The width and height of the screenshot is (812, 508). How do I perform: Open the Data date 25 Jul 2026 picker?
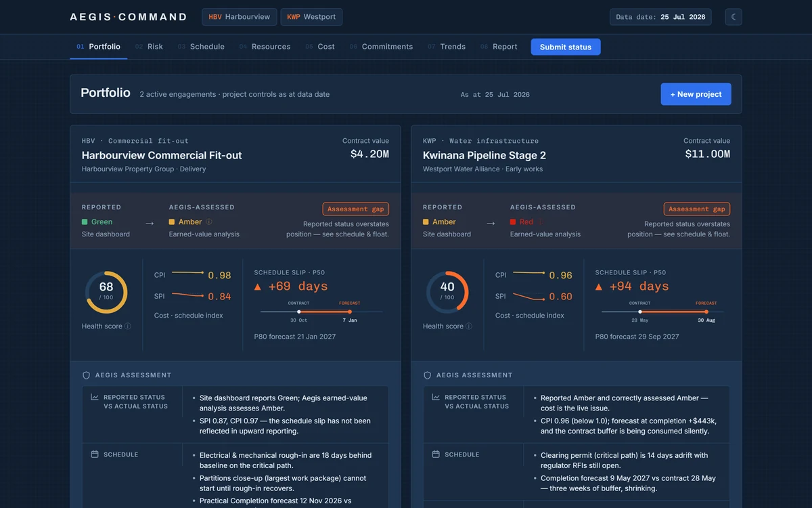[x=660, y=17]
